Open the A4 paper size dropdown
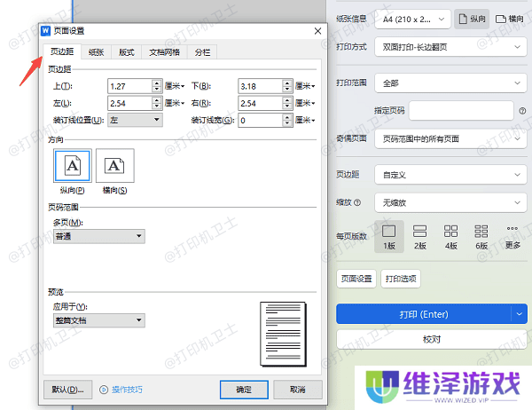The width and height of the screenshot is (532, 410). click(413, 20)
